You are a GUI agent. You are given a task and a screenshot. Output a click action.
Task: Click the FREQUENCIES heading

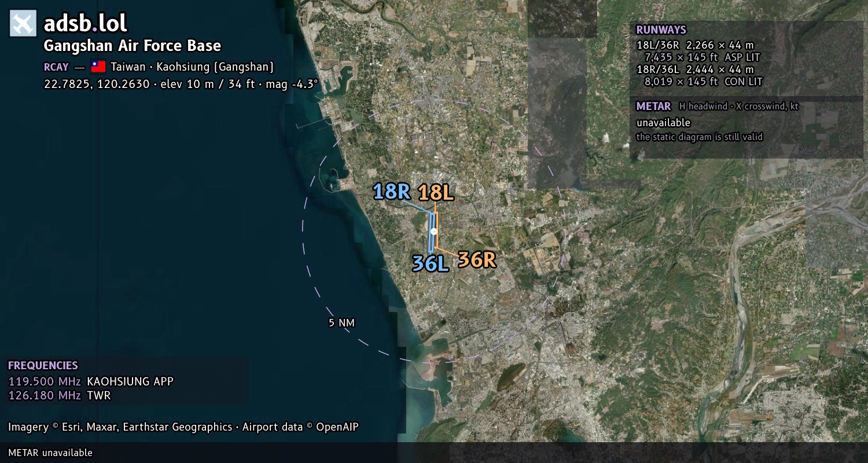pyautogui.click(x=43, y=366)
